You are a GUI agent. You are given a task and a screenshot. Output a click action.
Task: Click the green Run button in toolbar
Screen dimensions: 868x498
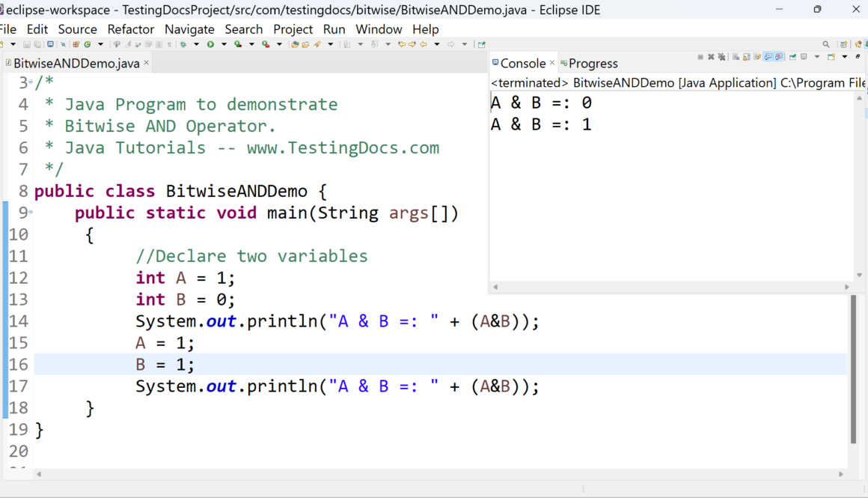pyautogui.click(x=211, y=45)
